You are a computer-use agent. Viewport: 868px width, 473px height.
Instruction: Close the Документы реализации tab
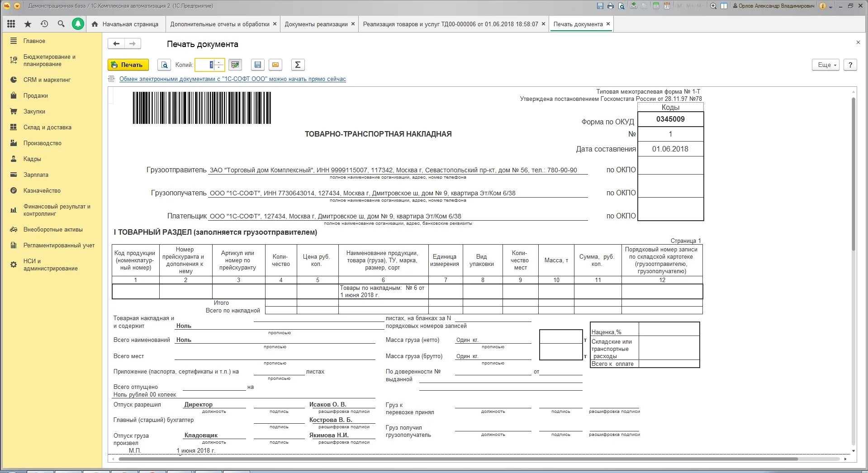point(353,24)
